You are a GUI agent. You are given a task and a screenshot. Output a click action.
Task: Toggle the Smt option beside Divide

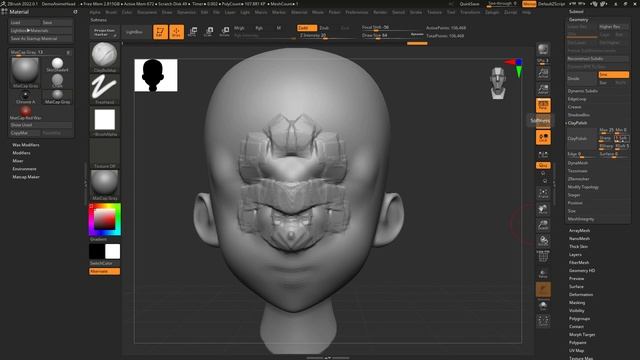pyautogui.click(x=613, y=75)
